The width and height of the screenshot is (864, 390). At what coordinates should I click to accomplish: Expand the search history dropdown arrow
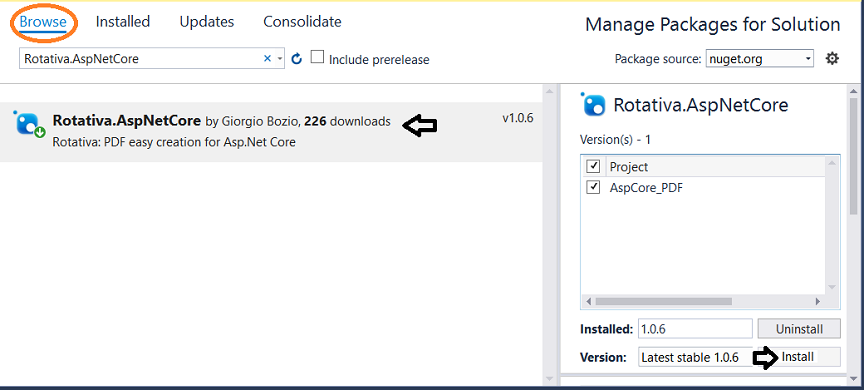tap(280, 59)
